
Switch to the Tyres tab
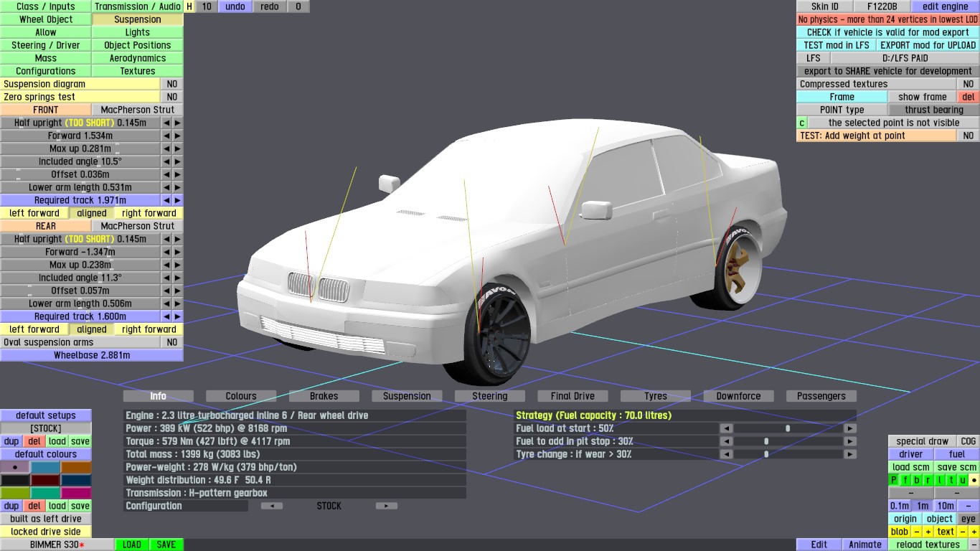tap(656, 396)
